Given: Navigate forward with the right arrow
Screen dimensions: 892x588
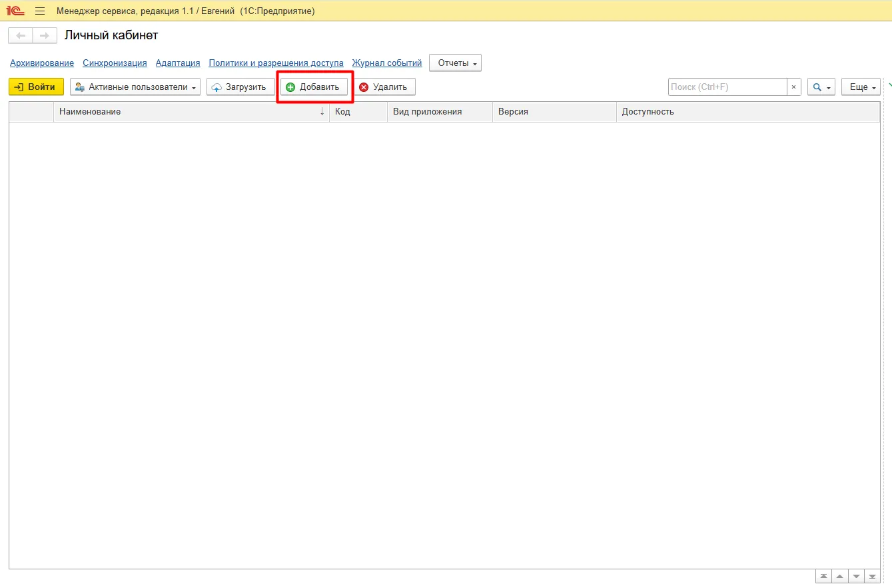Looking at the screenshot, I should (44, 35).
